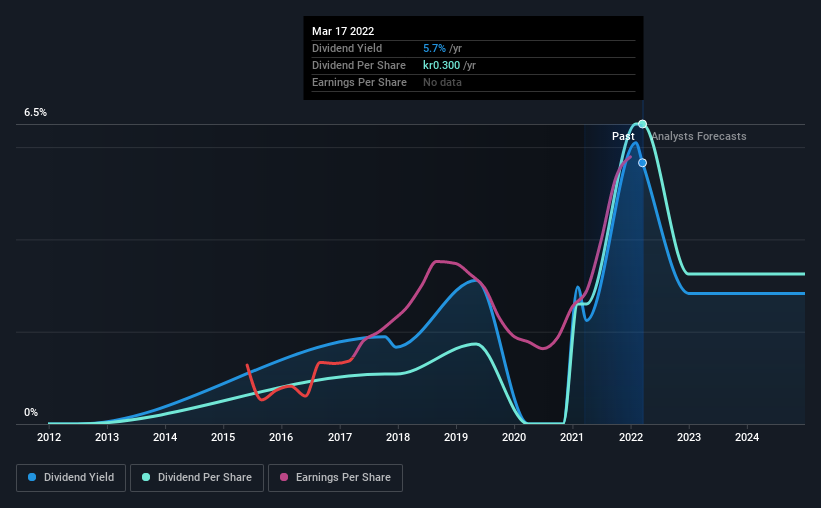
Task: Click the Past region label
Action: point(623,136)
